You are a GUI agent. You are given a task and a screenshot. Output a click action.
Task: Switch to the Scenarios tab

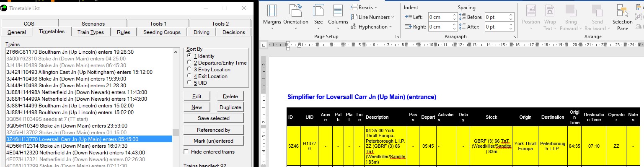click(x=93, y=23)
